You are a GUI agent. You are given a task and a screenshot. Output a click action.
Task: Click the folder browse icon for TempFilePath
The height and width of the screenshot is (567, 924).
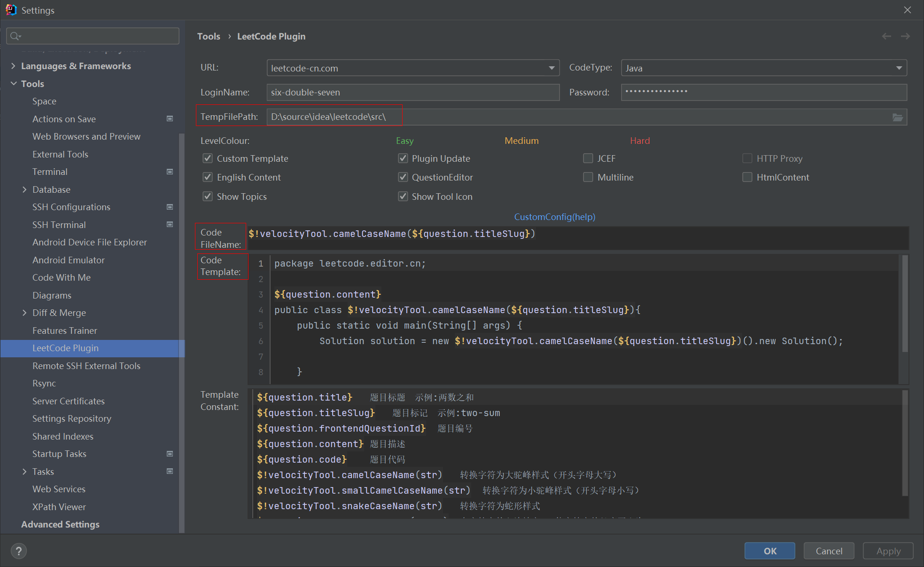[897, 118]
